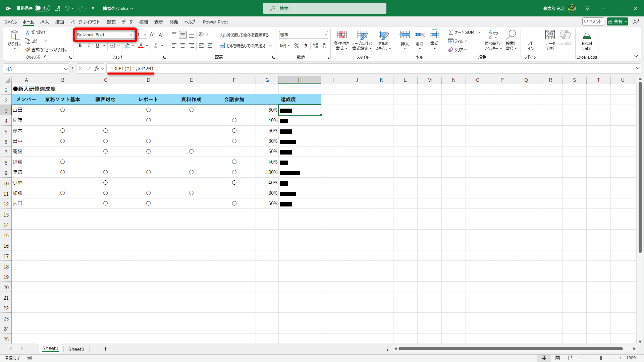This screenshot has width=644, height=362.
Task: Expand the number format dropdown
Action: (x=325, y=35)
